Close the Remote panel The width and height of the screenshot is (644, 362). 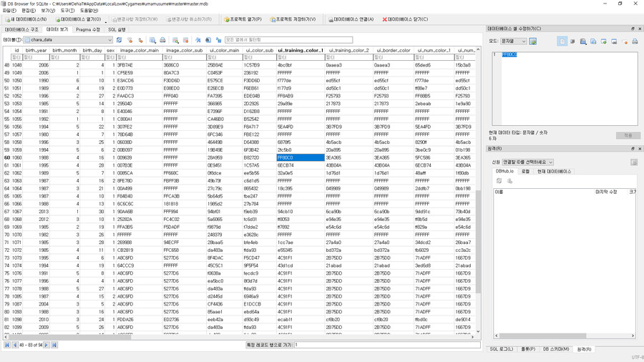pyautogui.click(x=640, y=149)
